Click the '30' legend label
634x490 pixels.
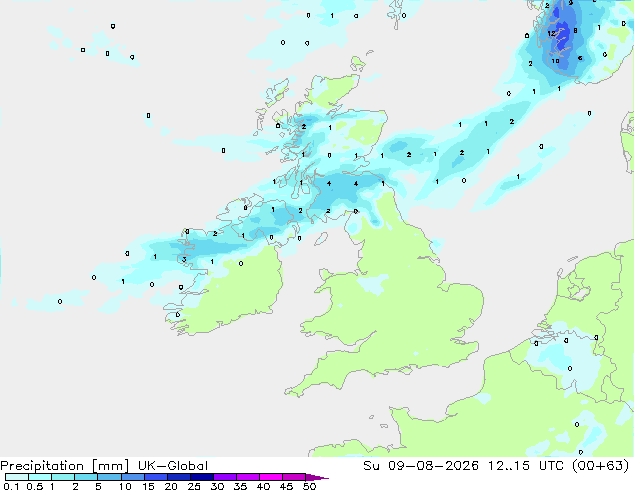pos(217,486)
